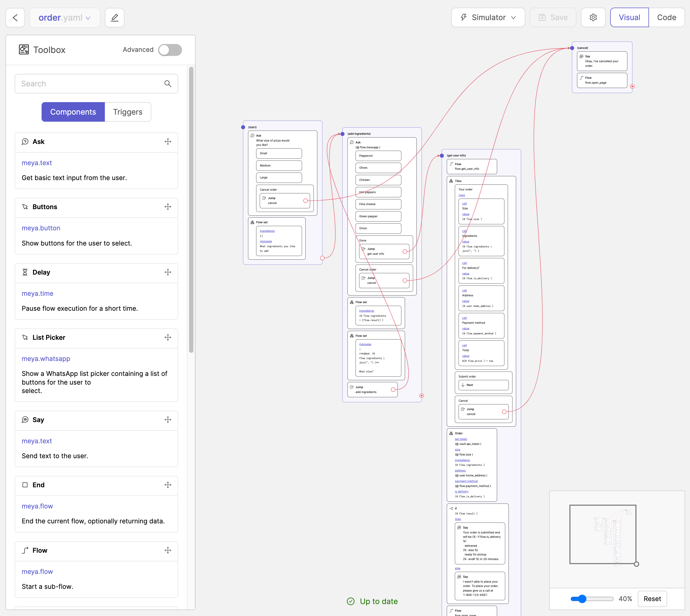Click the Reset zoom button
Viewport: 690px width, 616px height.
click(652, 599)
